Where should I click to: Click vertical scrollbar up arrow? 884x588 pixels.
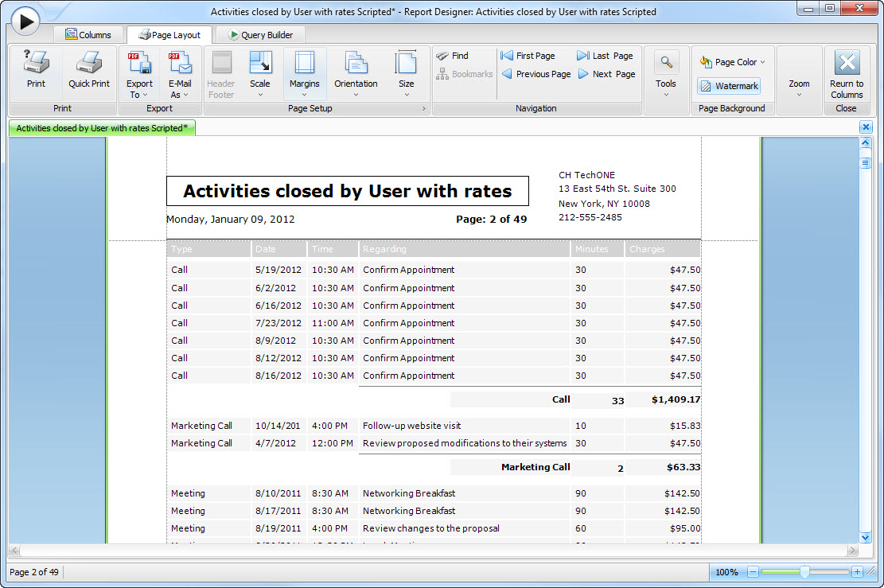click(x=866, y=143)
